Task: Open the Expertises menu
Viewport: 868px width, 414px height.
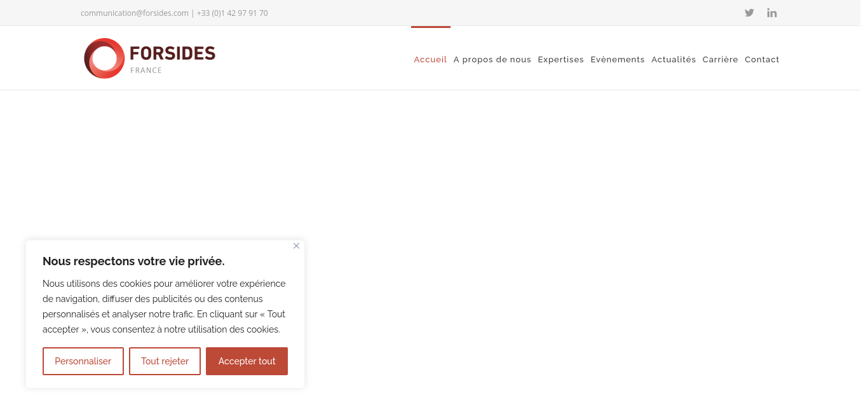Action: click(x=560, y=60)
